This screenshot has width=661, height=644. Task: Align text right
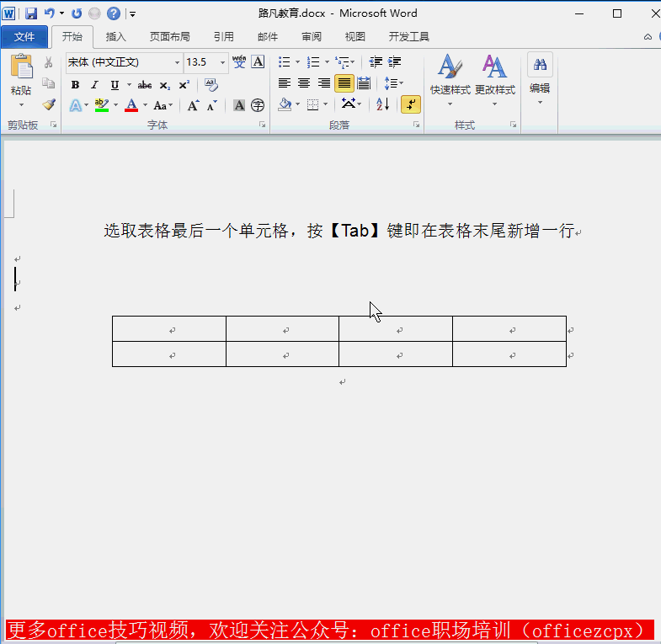click(323, 83)
